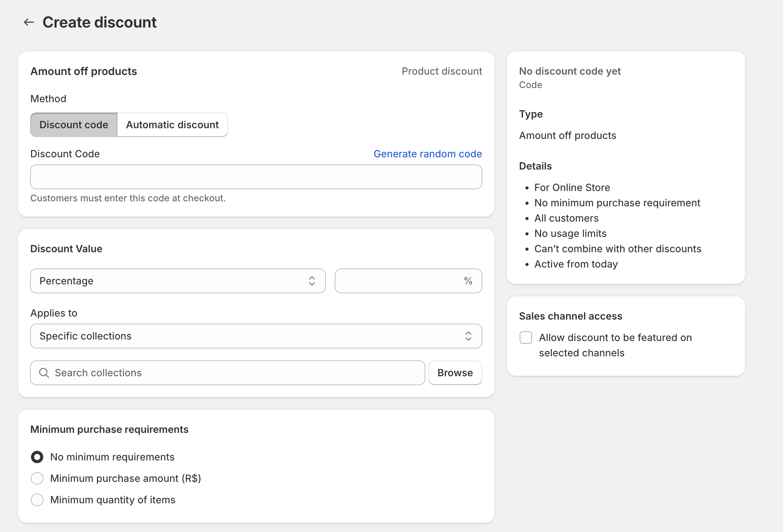Screen dimensions: 783x532
Task: Select Minimum quantity of items radio
Action: click(x=37, y=500)
